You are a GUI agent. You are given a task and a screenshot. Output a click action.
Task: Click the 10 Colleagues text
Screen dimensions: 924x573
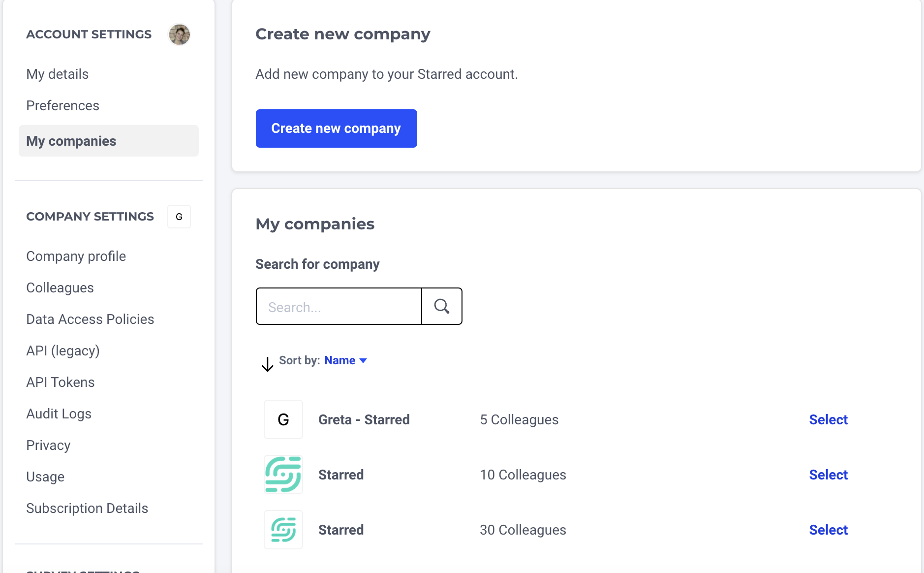523,475
